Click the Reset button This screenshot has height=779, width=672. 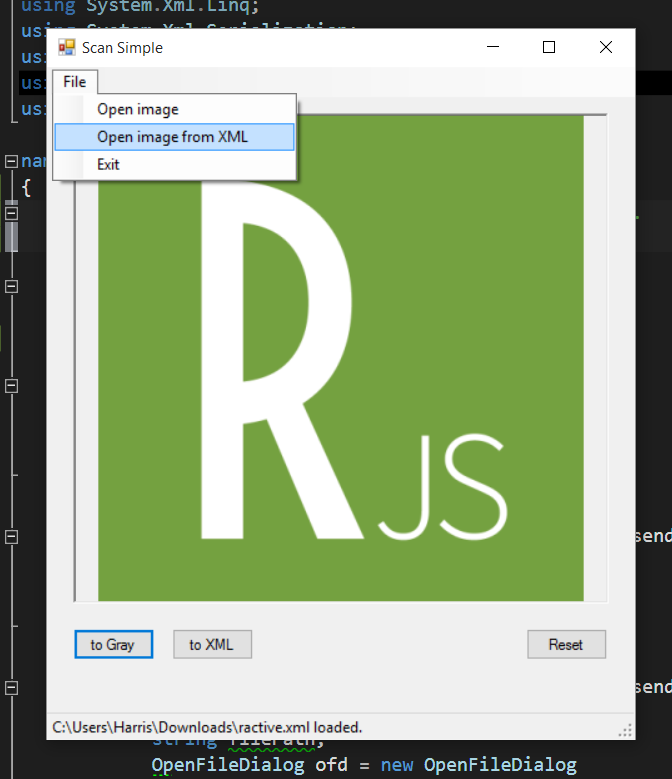[566, 644]
